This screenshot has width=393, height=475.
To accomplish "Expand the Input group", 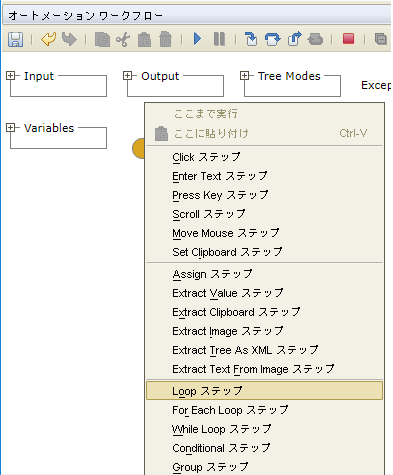I will click(11, 76).
